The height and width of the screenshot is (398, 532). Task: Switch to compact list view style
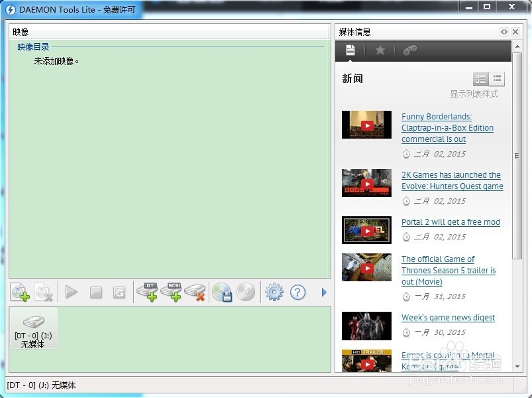[497, 78]
